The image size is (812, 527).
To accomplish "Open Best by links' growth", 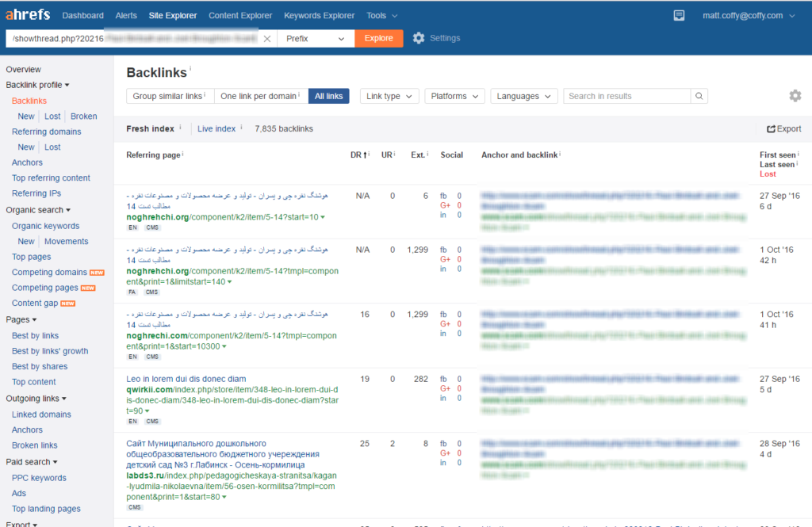I will click(50, 350).
